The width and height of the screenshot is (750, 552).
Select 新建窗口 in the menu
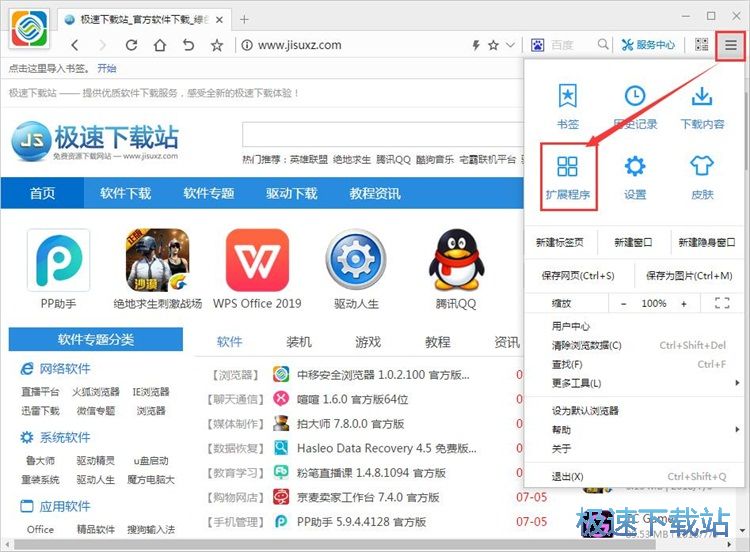[x=633, y=243]
